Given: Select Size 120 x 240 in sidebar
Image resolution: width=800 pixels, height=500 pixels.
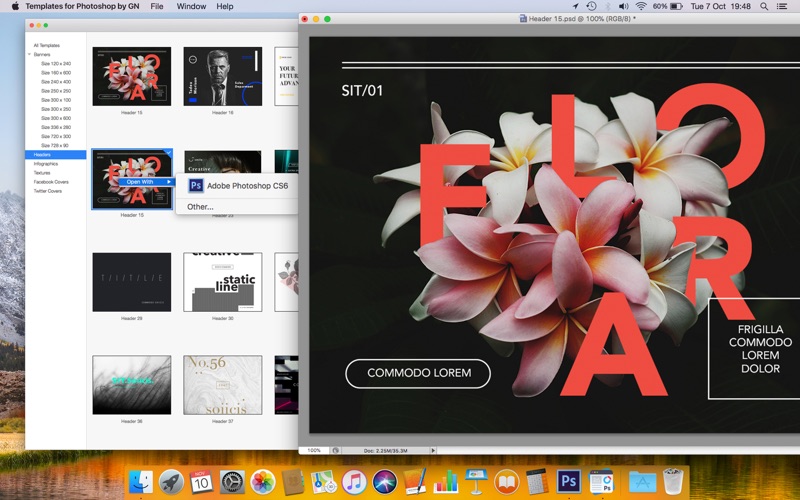Looking at the screenshot, I should (56, 64).
